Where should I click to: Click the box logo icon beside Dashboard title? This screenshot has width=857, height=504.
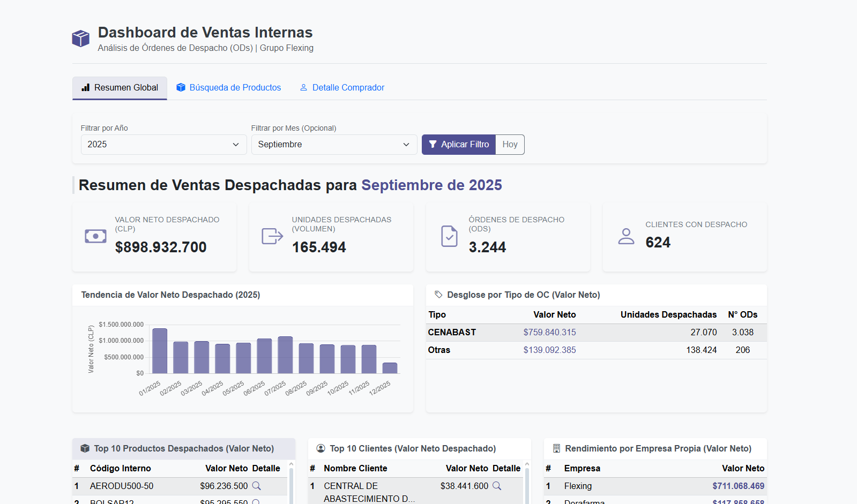[81, 39]
